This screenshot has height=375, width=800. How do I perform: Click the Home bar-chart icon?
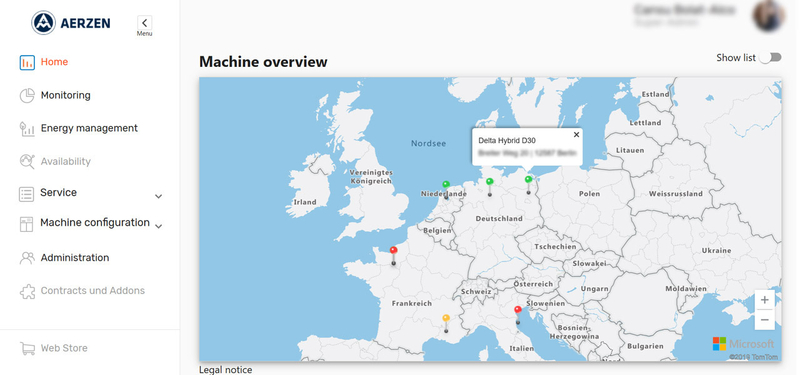27,62
